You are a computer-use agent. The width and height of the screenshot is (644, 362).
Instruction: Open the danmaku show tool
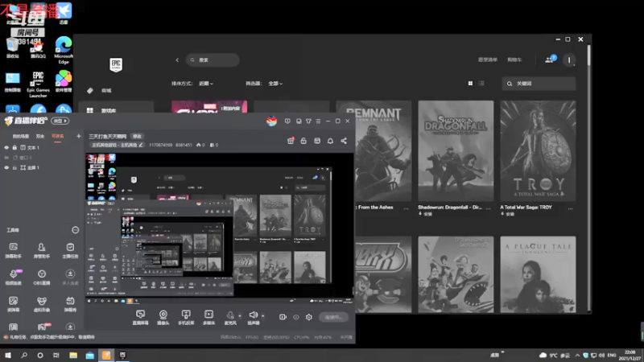70,304
